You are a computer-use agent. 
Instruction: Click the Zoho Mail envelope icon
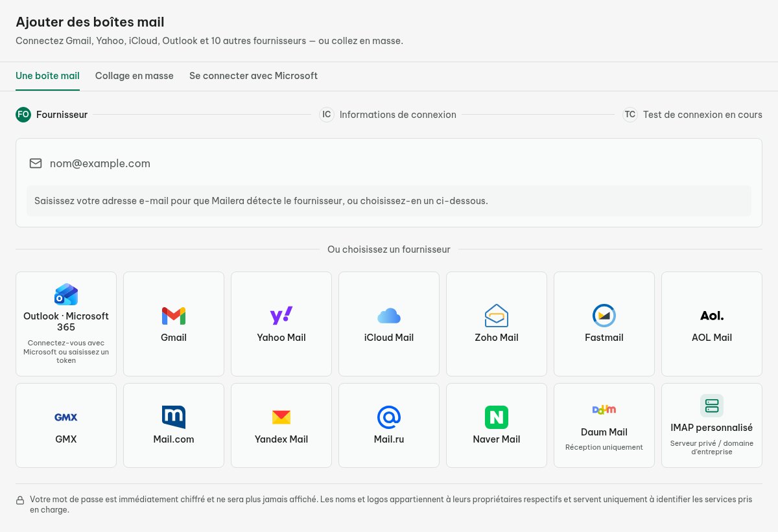pyautogui.click(x=497, y=316)
